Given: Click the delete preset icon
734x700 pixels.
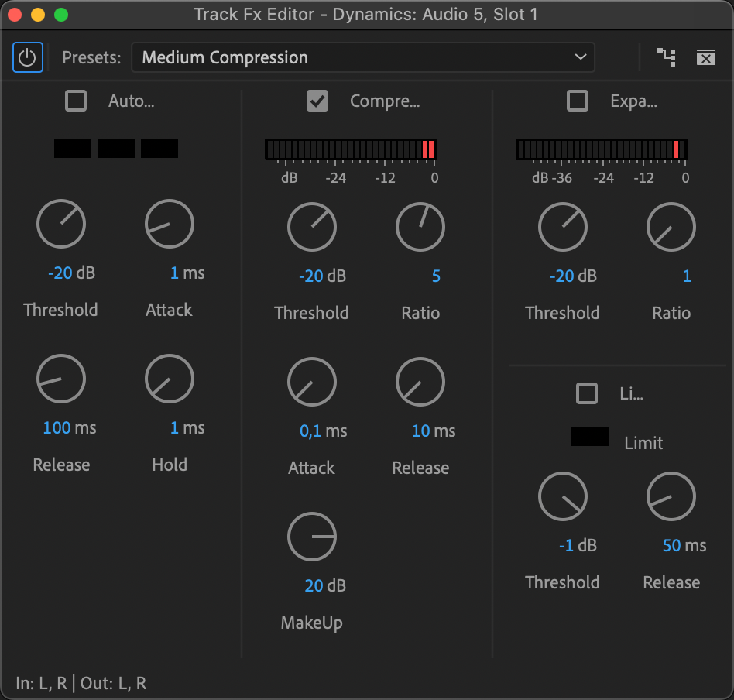Looking at the screenshot, I should coord(705,57).
